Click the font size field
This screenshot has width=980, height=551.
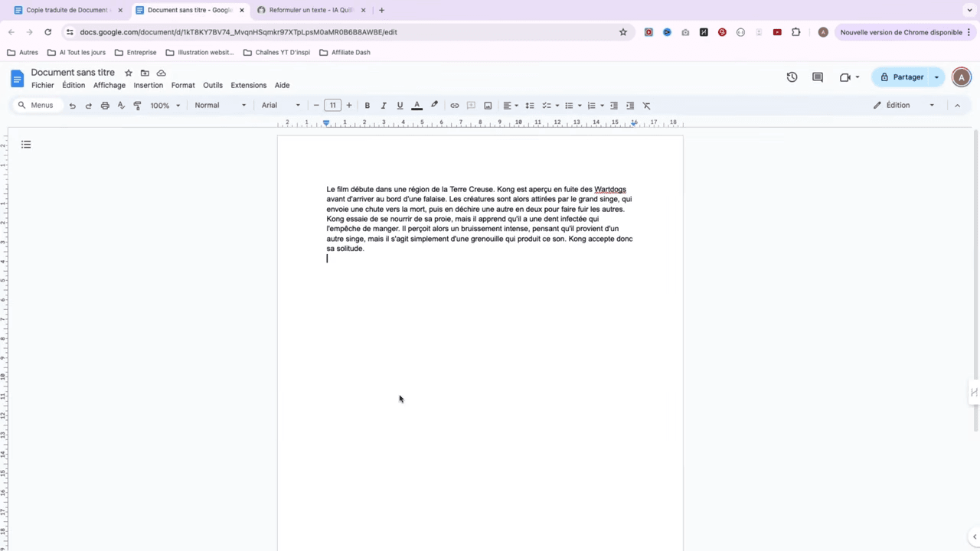332,106
